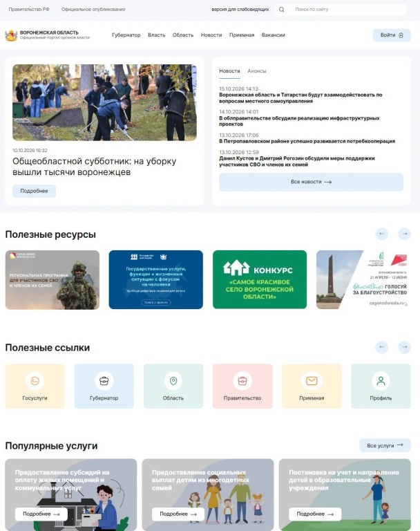Click the search magnifier icon
Image resolution: width=420 pixels, height=531 pixels.
click(281, 10)
